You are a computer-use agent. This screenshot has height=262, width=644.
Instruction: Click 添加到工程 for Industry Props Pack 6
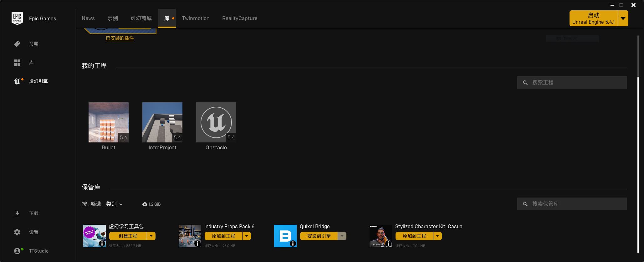click(223, 236)
